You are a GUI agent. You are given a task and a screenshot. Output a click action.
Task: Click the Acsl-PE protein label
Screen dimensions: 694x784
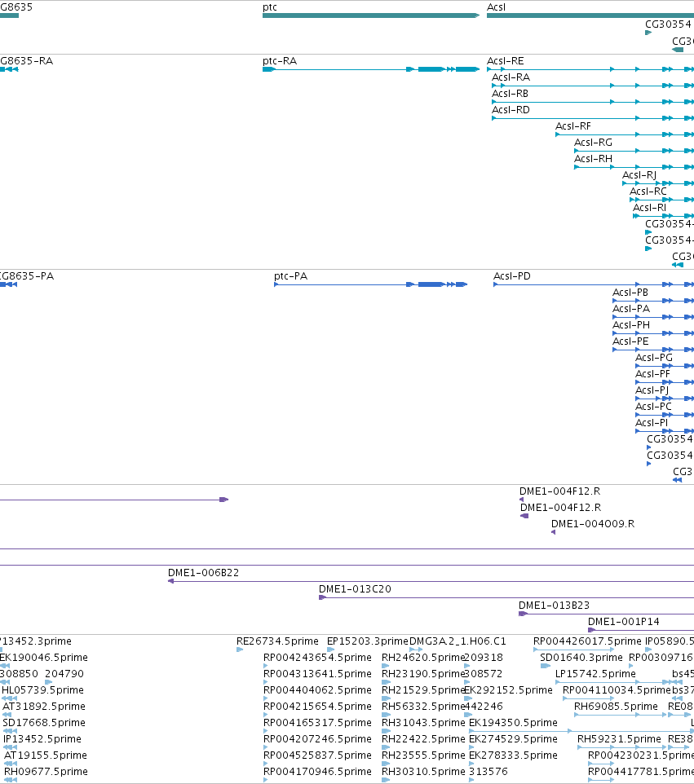pyautogui.click(x=631, y=341)
